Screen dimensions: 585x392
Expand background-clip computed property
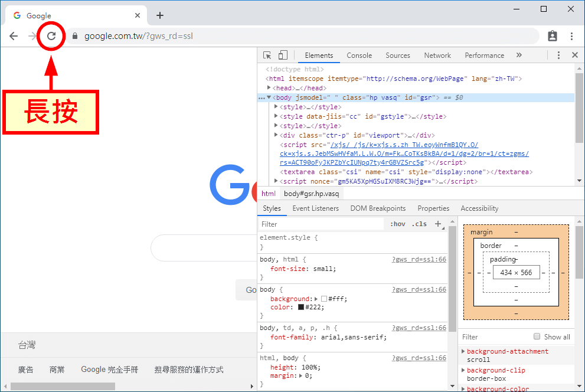click(x=463, y=370)
